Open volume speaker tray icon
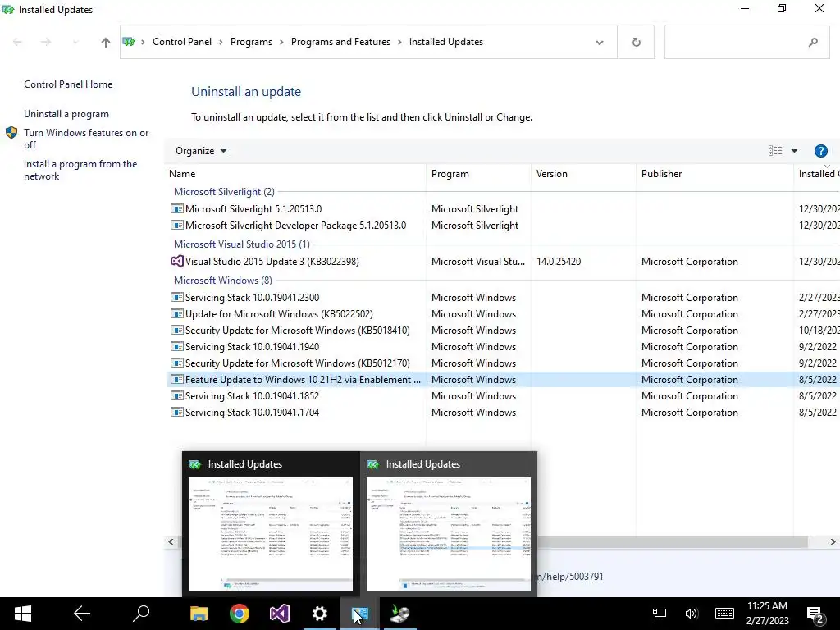 [x=692, y=614]
